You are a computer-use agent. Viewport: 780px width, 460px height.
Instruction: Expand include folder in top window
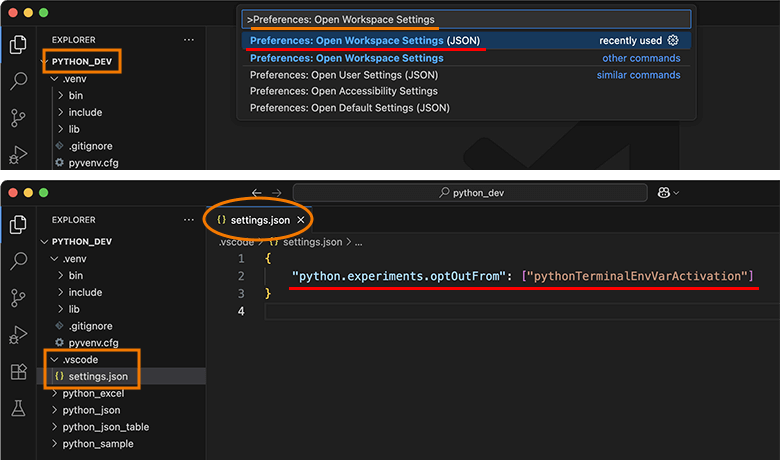pos(60,112)
